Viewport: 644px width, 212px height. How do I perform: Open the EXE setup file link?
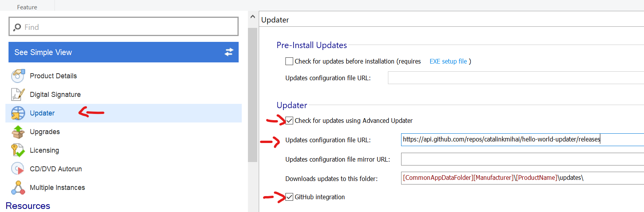tap(448, 61)
